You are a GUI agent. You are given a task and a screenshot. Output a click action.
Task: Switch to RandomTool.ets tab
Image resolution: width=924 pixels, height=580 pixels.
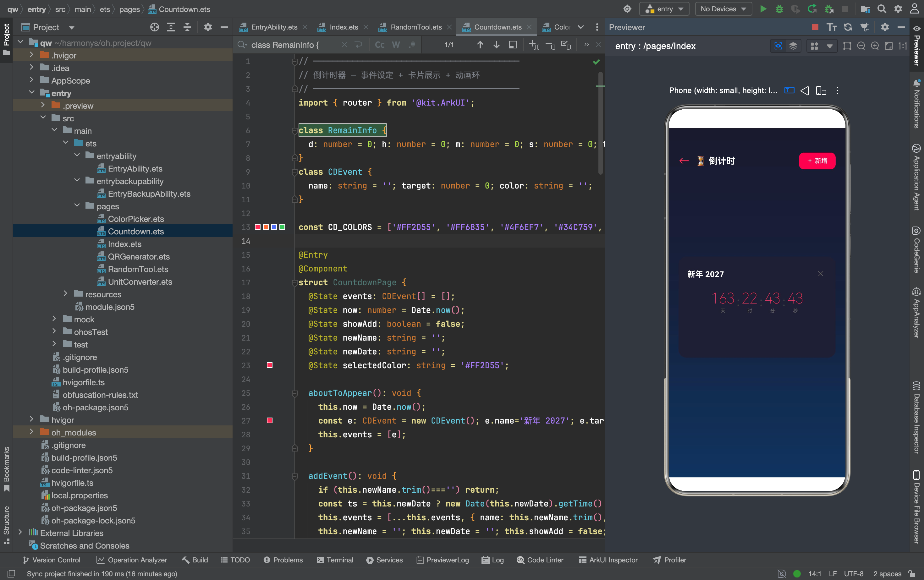point(415,27)
